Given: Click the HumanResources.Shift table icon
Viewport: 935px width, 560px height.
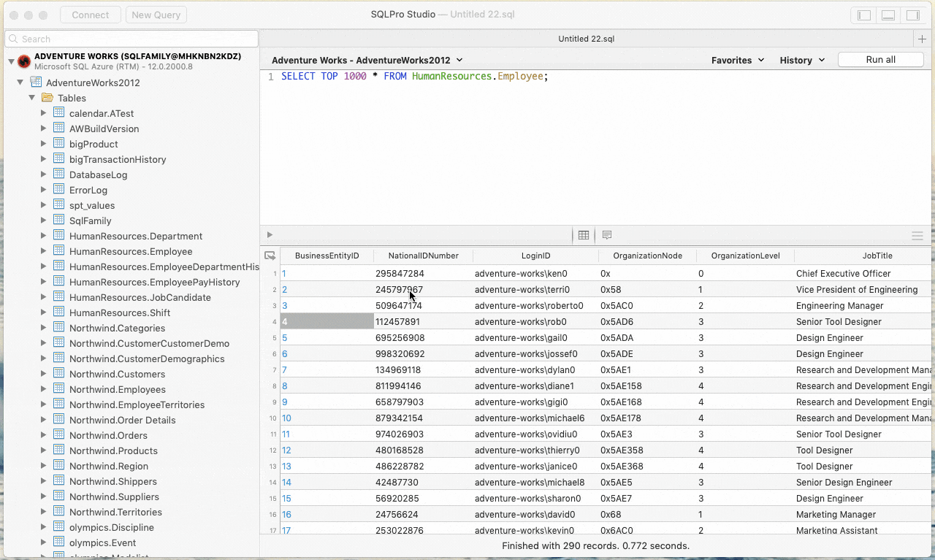Looking at the screenshot, I should (59, 312).
